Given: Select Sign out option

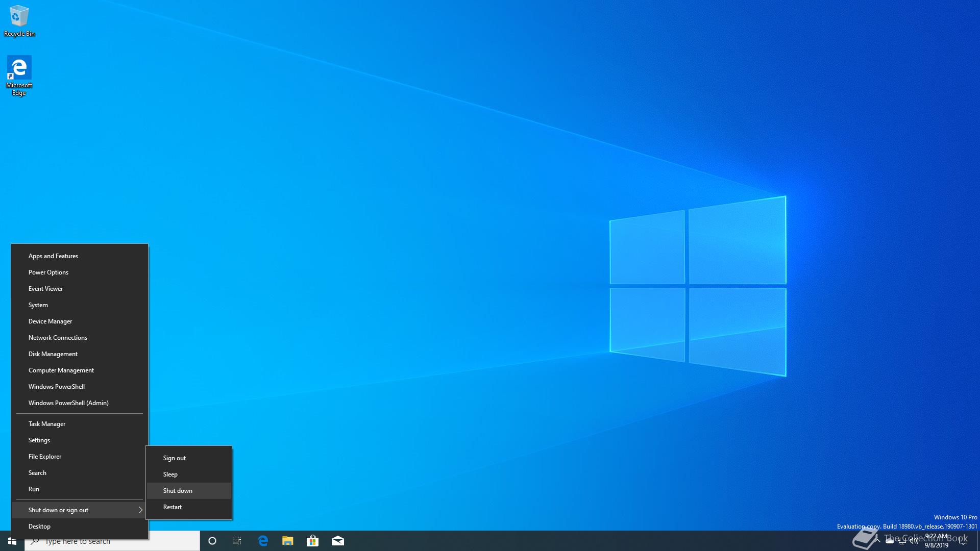Looking at the screenshot, I should [x=175, y=458].
